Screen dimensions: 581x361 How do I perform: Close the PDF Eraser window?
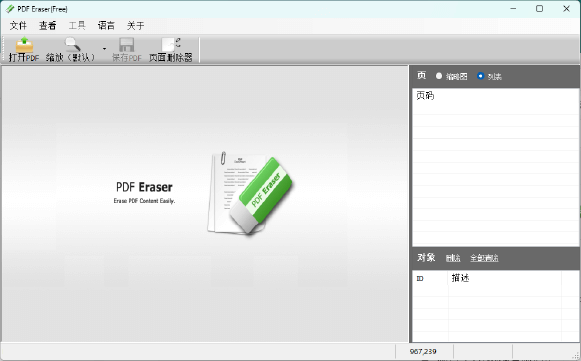pyautogui.click(x=567, y=9)
